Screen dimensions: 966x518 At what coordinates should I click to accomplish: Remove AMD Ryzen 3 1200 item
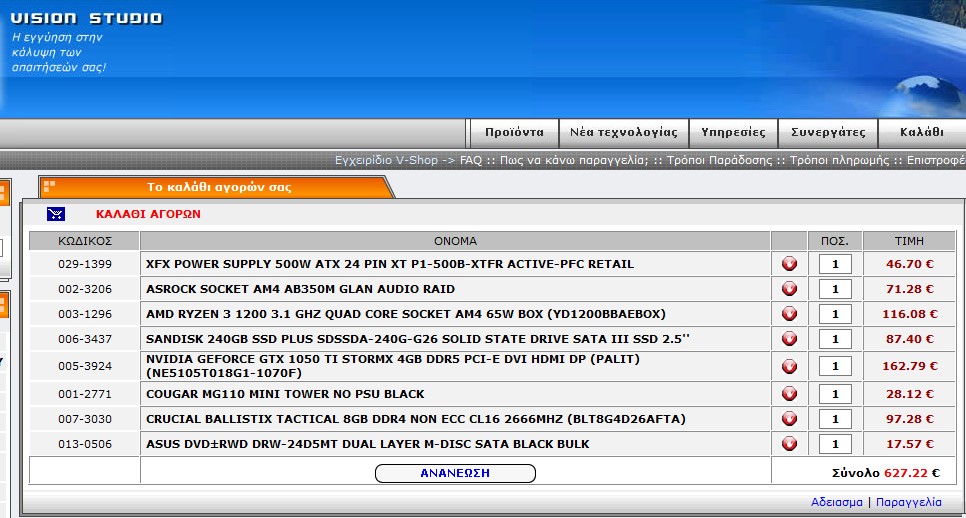click(789, 314)
